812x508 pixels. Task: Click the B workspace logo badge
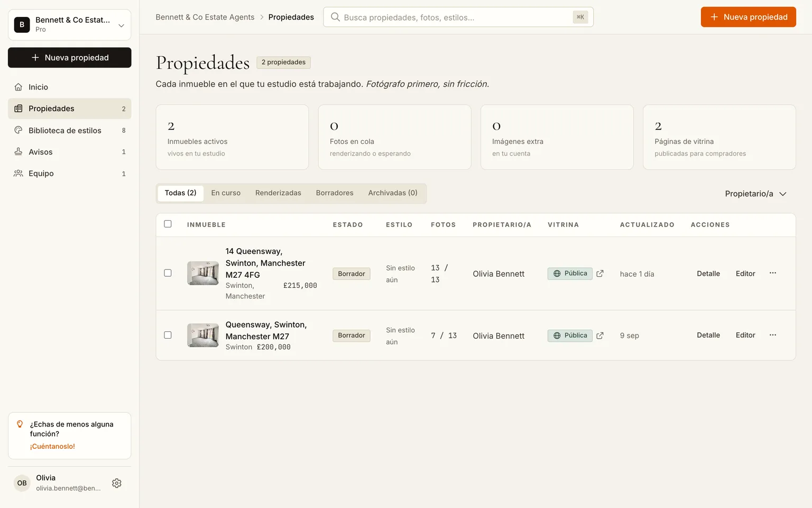pyautogui.click(x=22, y=24)
